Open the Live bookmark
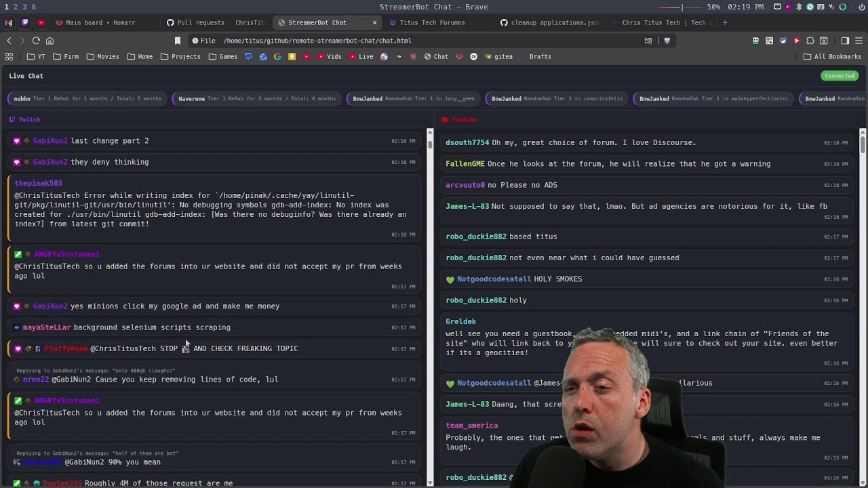 (361, 56)
